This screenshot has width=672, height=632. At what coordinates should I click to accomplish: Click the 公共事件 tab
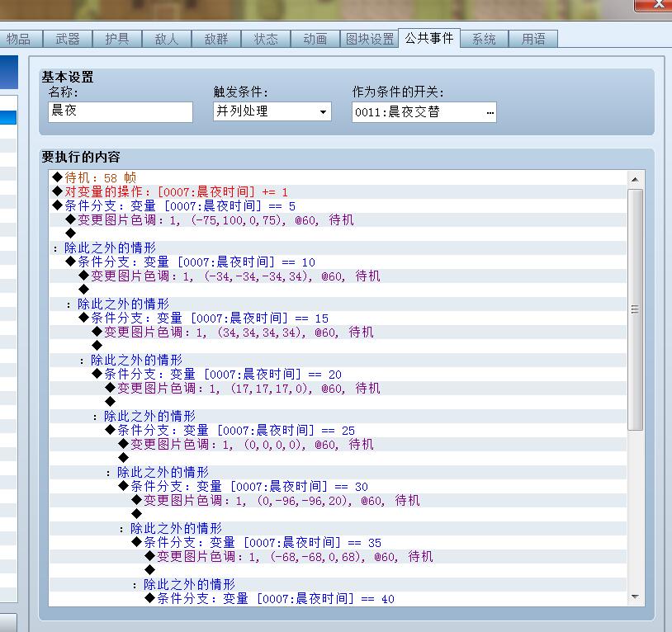tap(429, 38)
